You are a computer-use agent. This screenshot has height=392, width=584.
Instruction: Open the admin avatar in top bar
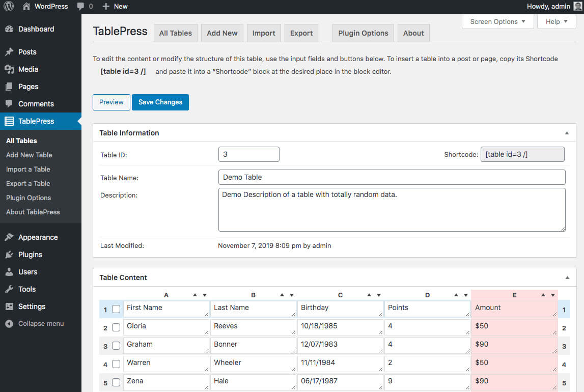(x=578, y=6)
